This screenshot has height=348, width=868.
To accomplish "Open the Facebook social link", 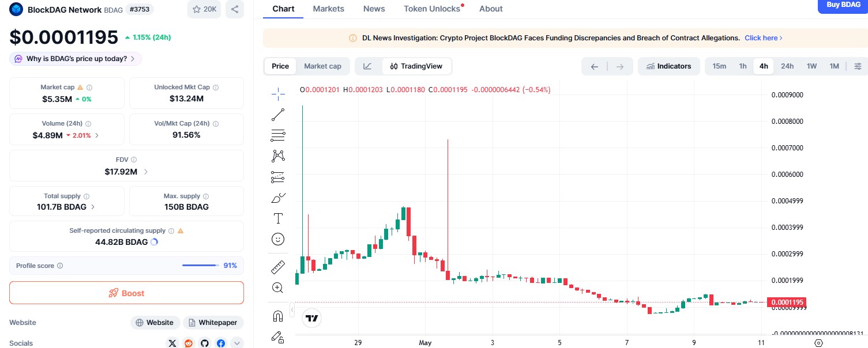I will 221,343.
